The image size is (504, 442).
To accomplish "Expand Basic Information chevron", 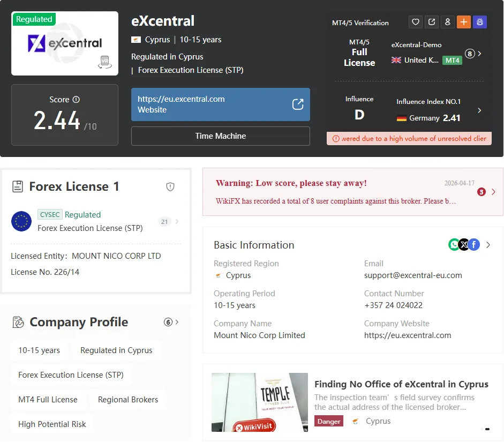I will coord(488,245).
